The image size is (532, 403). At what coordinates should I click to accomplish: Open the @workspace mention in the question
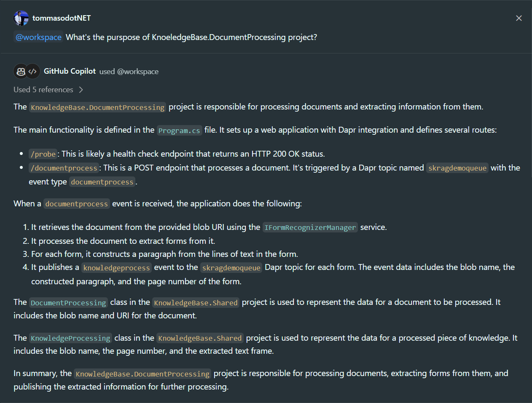point(38,37)
